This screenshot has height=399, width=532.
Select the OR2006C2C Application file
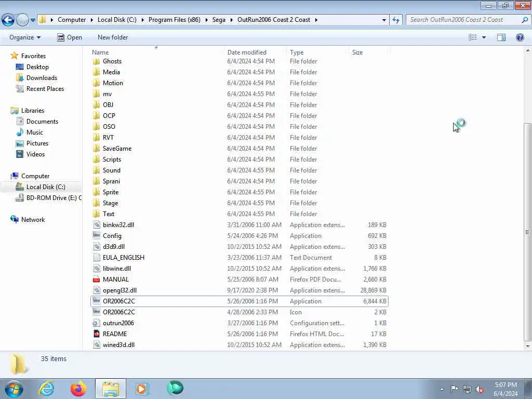(x=239, y=301)
